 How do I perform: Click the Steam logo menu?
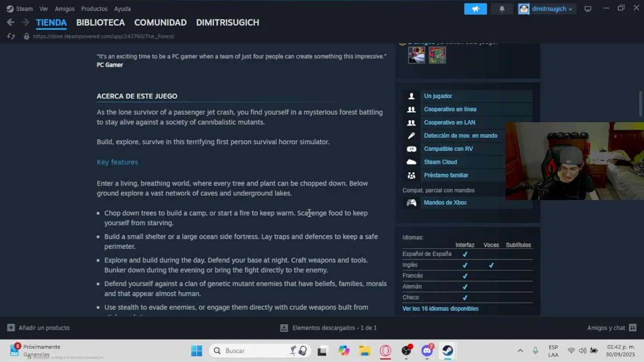20,9
